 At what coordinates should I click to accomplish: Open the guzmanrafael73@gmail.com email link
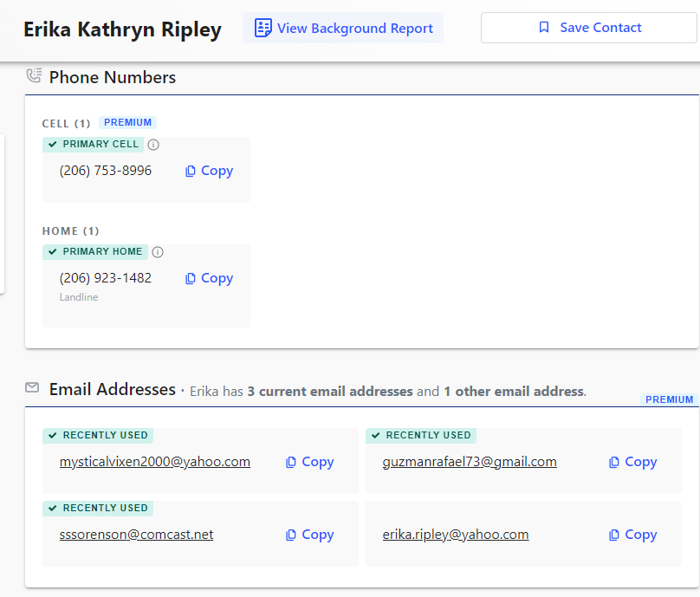470,462
